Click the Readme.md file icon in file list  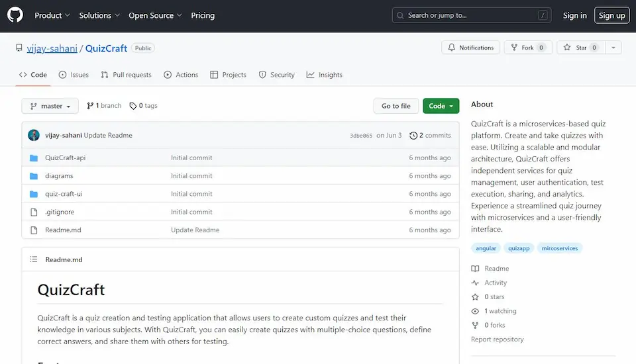click(x=34, y=230)
